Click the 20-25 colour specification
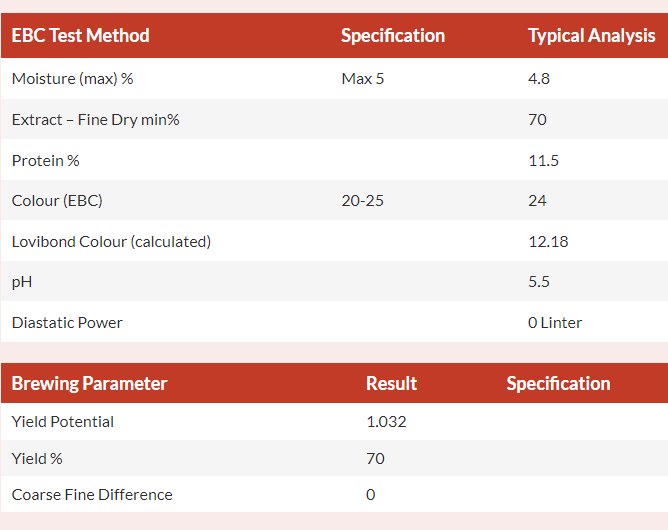The width and height of the screenshot is (668, 530). [363, 201]
